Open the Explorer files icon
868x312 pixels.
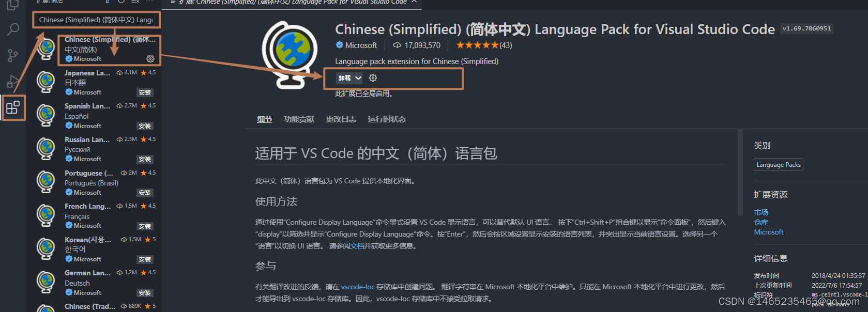(12, 5)
